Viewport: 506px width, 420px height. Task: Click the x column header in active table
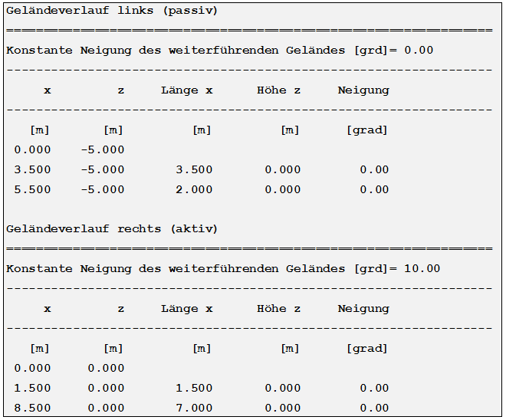(x=48, y=310)
